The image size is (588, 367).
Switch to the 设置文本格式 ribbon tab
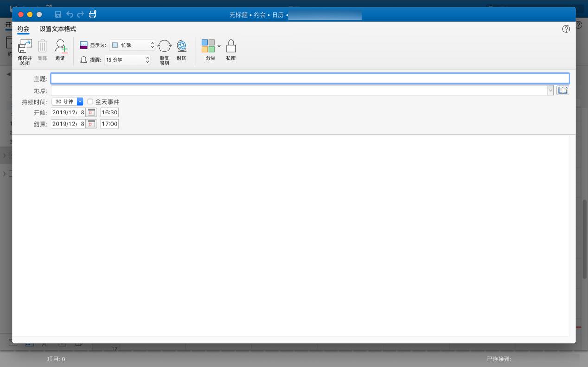(57, 29)
